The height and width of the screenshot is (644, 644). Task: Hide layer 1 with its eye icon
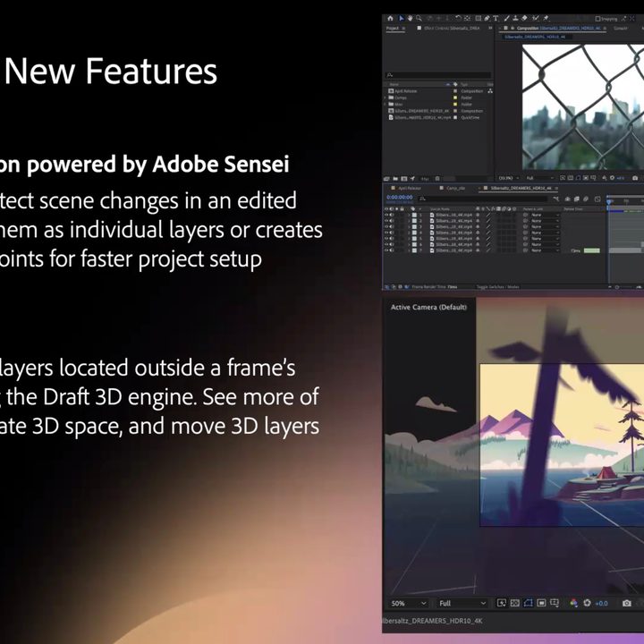[386, 215]
